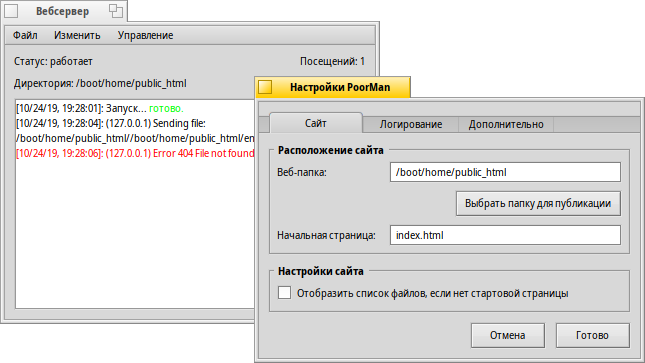The image size is (645, 363).
Task: Click the Веб-папка path field
Action: pos(505,172)
